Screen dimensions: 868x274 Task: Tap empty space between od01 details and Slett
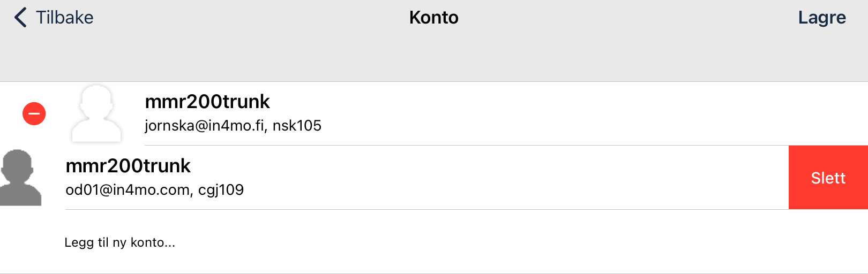point(509,178)
